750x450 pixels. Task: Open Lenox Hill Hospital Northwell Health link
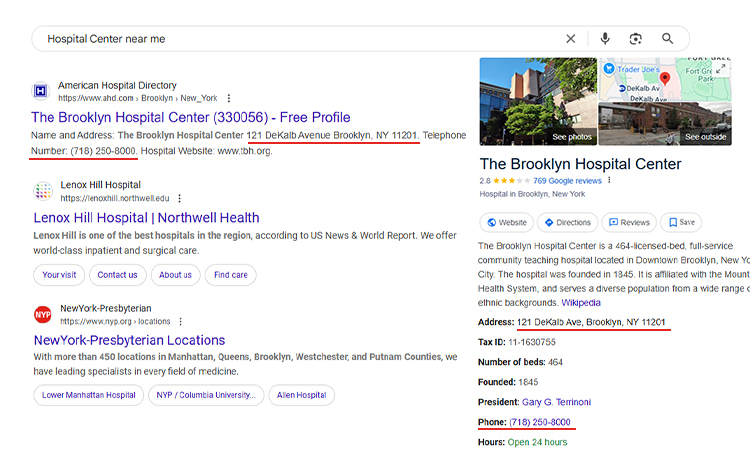[146, 218]
